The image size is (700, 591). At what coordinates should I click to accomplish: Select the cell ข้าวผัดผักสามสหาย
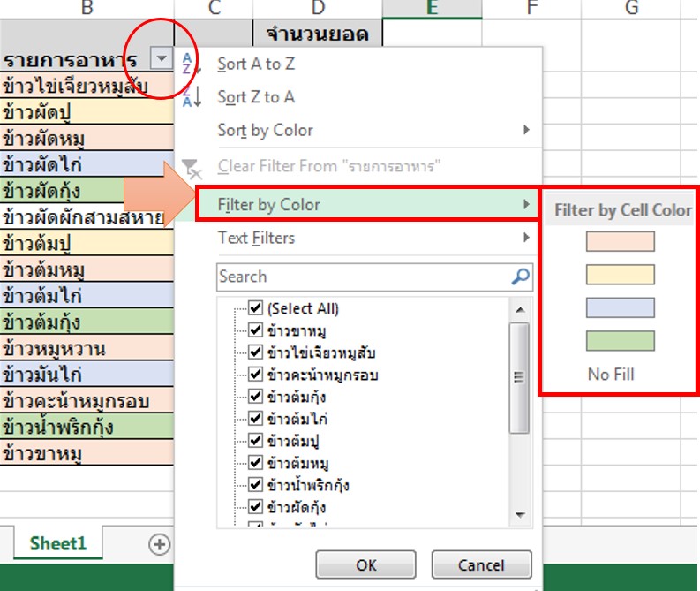(x=87, y=216)
